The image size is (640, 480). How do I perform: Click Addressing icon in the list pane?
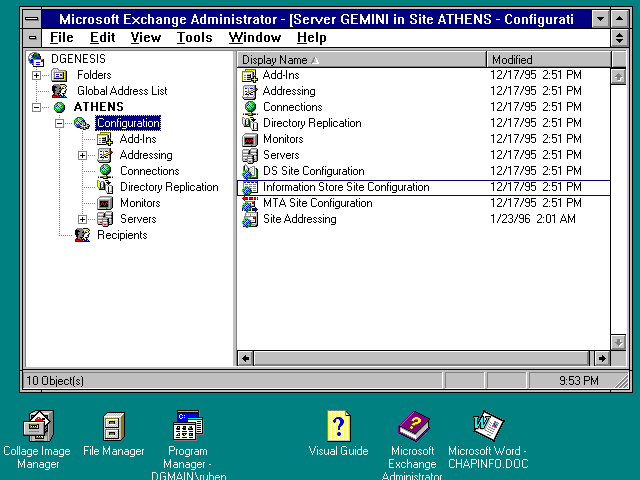pos(250,91)
